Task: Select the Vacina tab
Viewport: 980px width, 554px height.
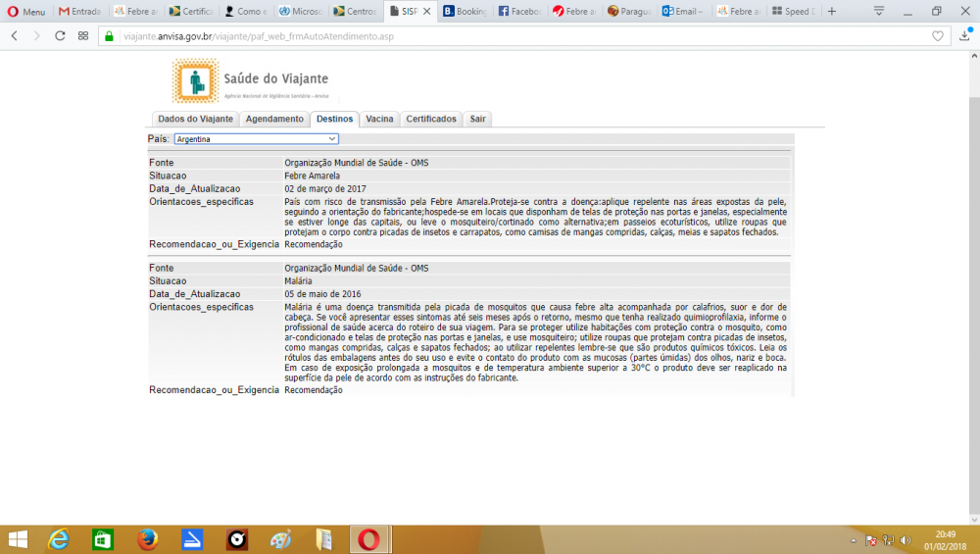Action: pyautogui.click(x=379, y=119)
